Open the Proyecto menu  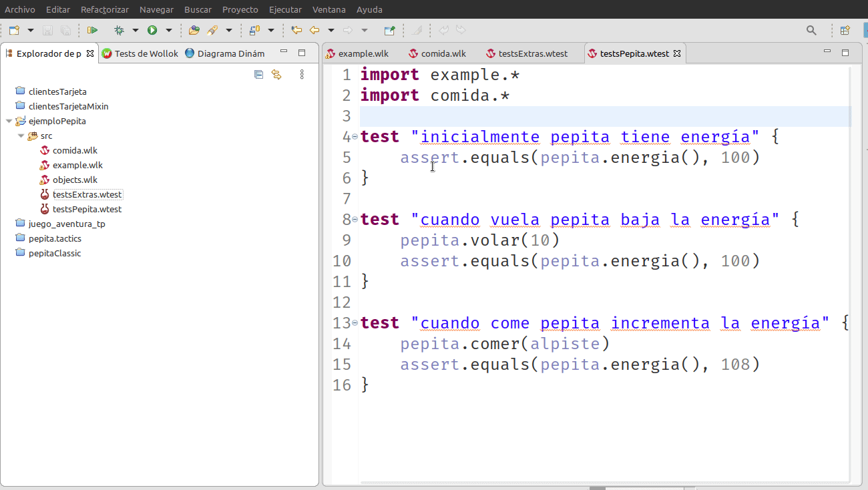click(240, 9)
